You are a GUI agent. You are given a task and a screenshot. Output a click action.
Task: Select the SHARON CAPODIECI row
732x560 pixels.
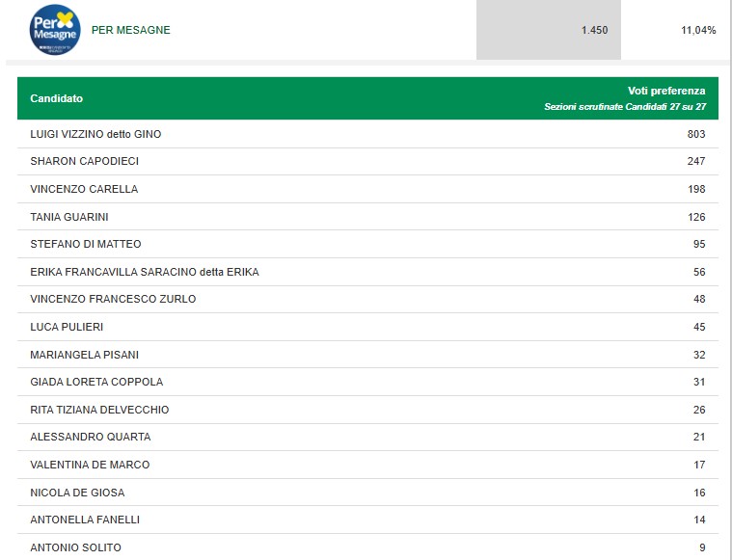(x=367, y=162)
